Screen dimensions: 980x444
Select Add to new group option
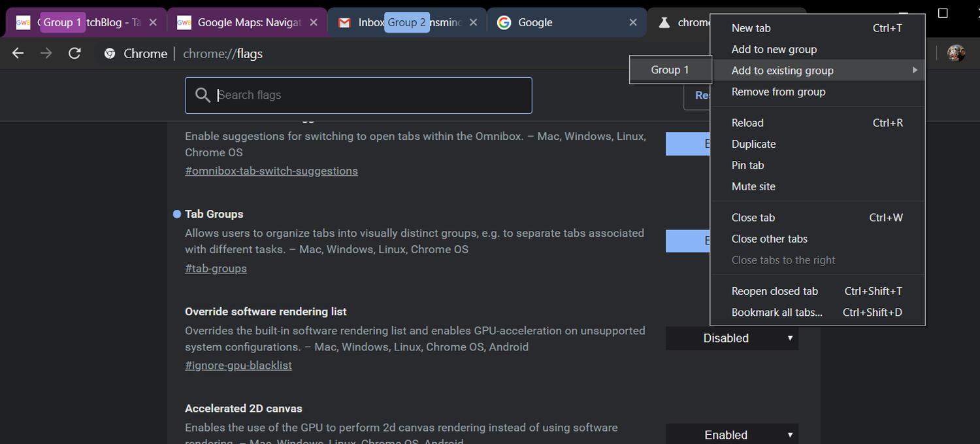tap(774, 49)
